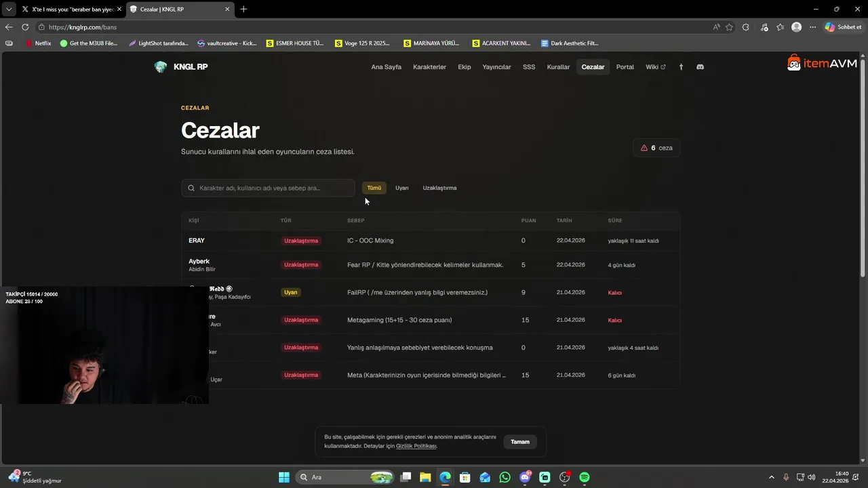Close the X tweet tab
This screenshot has width=868, height=488.
pyautogui.click(x=119, y=9)
